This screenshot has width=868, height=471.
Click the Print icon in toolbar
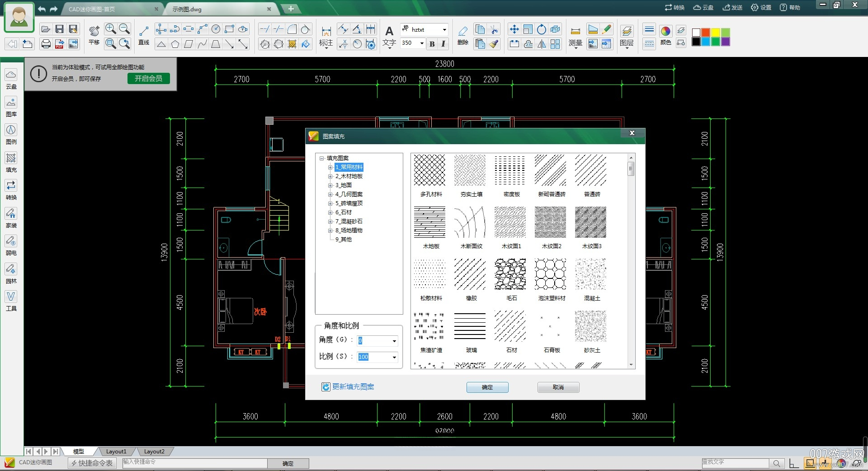[46, 44]
